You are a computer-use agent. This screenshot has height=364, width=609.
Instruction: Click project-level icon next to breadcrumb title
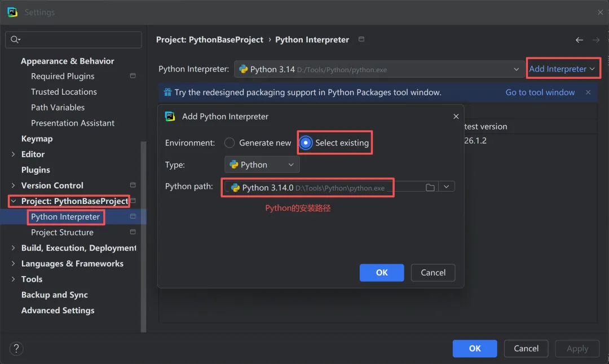tap(361, 39)
